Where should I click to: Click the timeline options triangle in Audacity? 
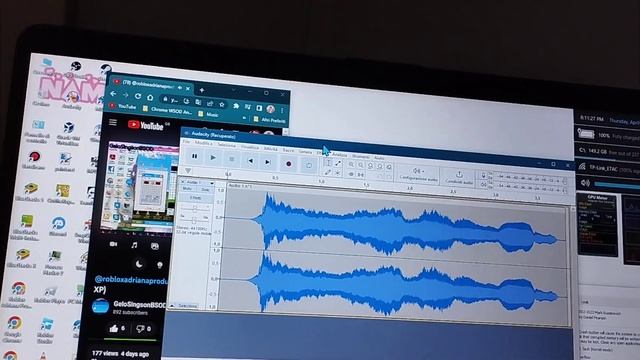pyautogui.click(x=188, y=171)
